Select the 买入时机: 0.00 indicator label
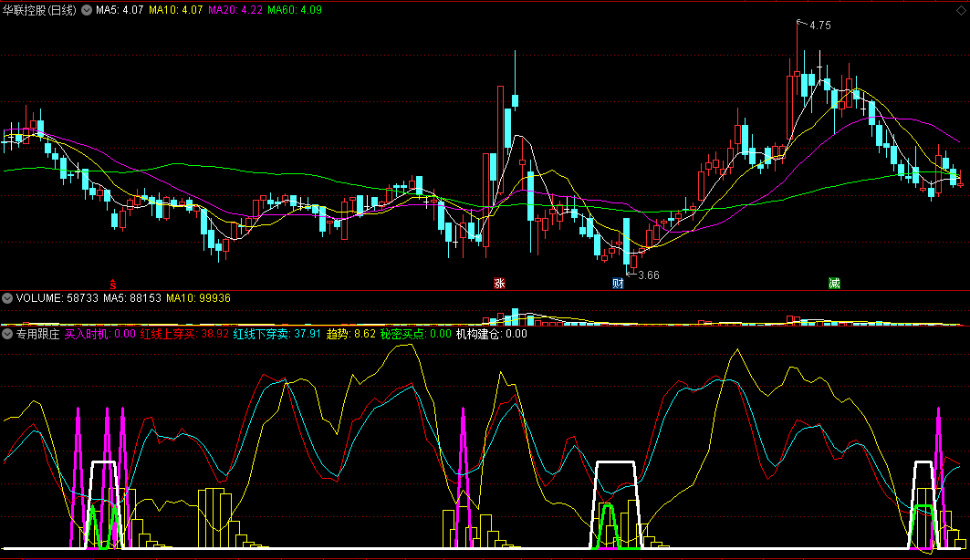Image resolution: width=970 pixels, height=560 pixels. point(100,334)
